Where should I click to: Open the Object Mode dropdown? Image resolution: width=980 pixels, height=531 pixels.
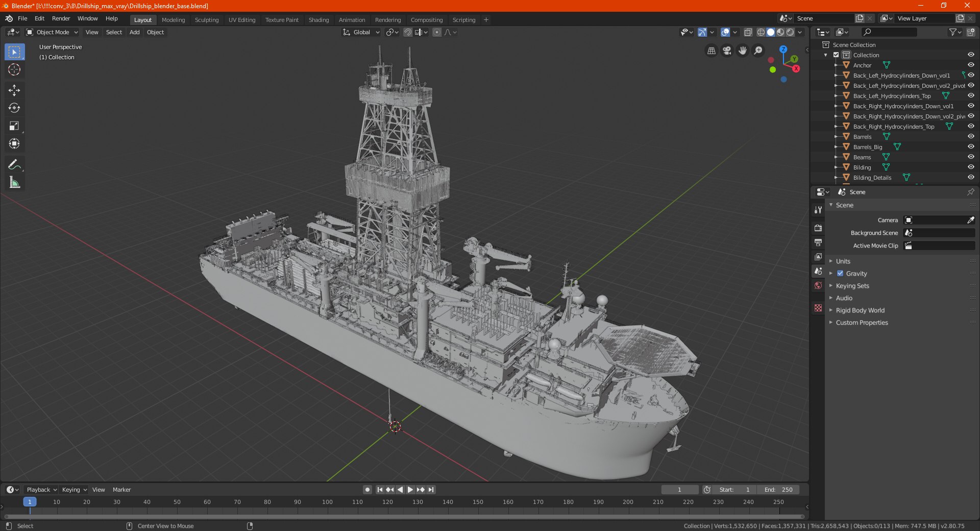click(52, 32)
